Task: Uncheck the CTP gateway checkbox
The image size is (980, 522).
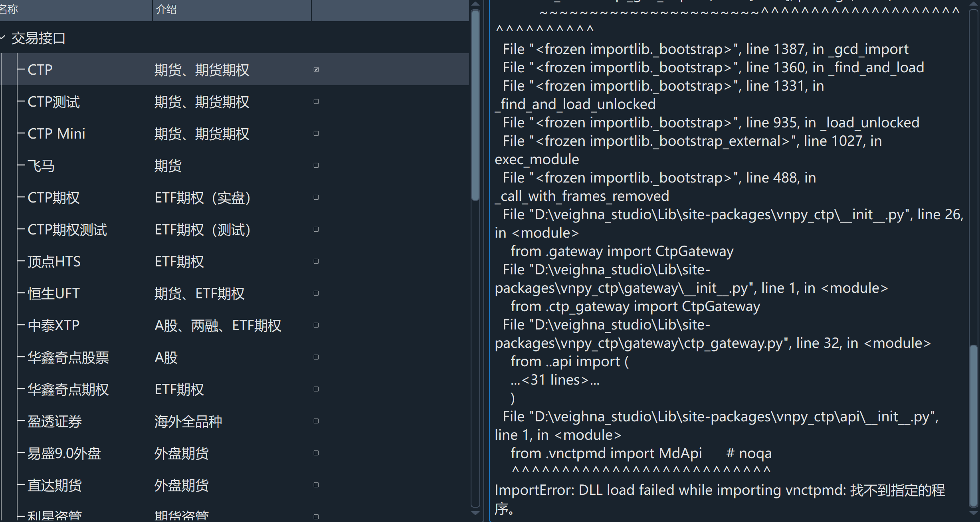Action: (316, 69)
